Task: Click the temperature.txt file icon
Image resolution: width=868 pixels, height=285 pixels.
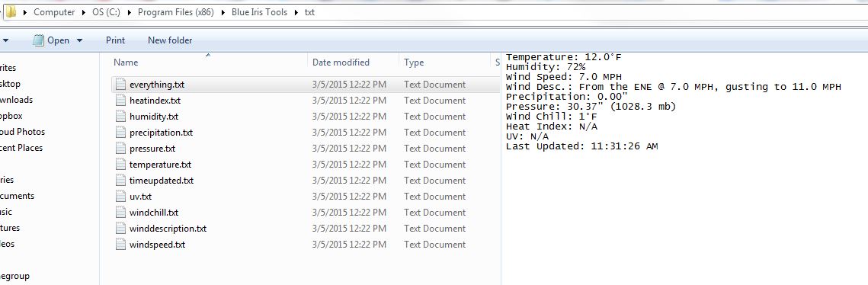Action: 120,165
